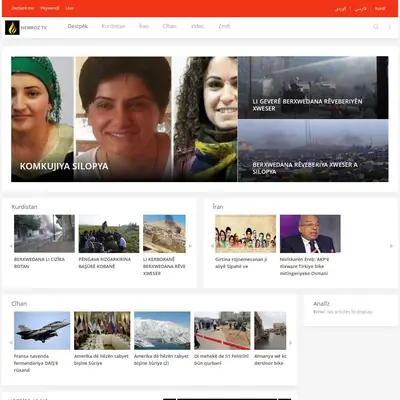Image resolution: width=400 pixels, height=400 pixels.
Task: Click the left arrow of the Kurdistan carousel
Action: [x=11, y=246]
